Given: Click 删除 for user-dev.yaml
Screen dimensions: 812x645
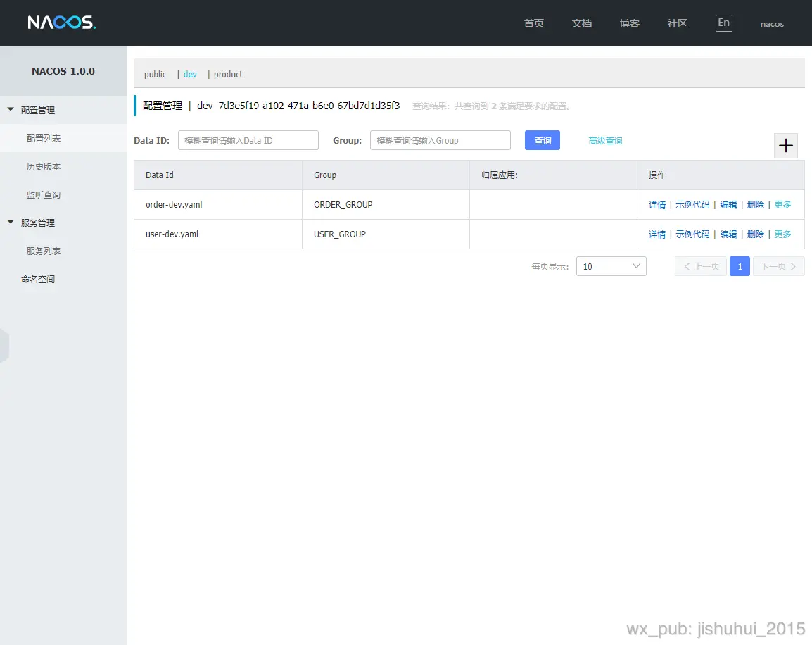Looking at the screenshot, I should tap(755, 234).
